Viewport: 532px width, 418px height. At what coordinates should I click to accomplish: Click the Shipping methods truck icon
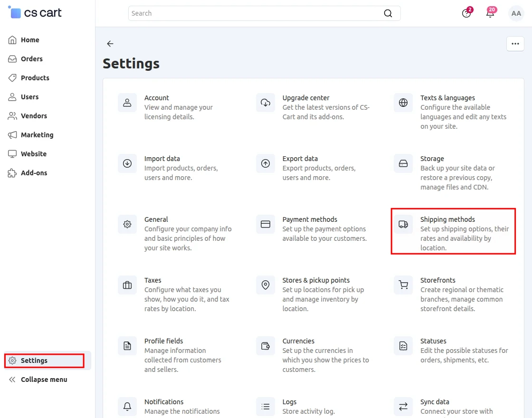click(x=403, y=224)
